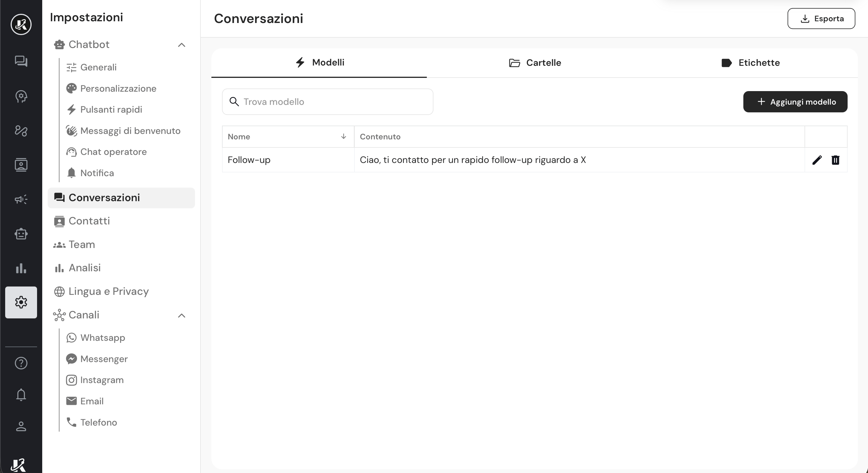868x473 pixels.
Task: Collapse the Canali section chevron
Action: pyautogui.click(x=182, y=316)
